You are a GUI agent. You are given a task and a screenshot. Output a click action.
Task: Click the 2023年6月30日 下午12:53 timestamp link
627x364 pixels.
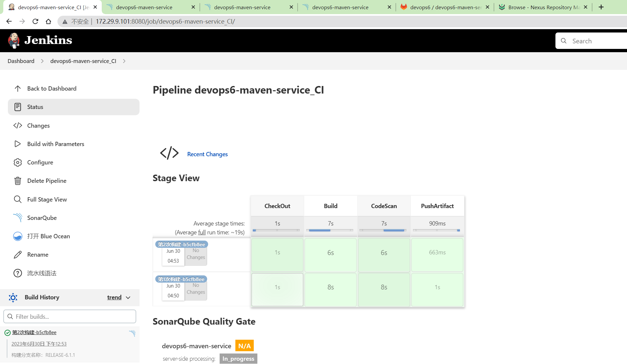point(39,344)
